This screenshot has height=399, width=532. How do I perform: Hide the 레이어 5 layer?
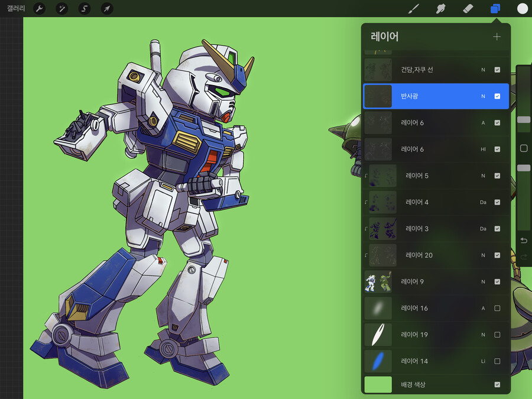pos(497,176)
